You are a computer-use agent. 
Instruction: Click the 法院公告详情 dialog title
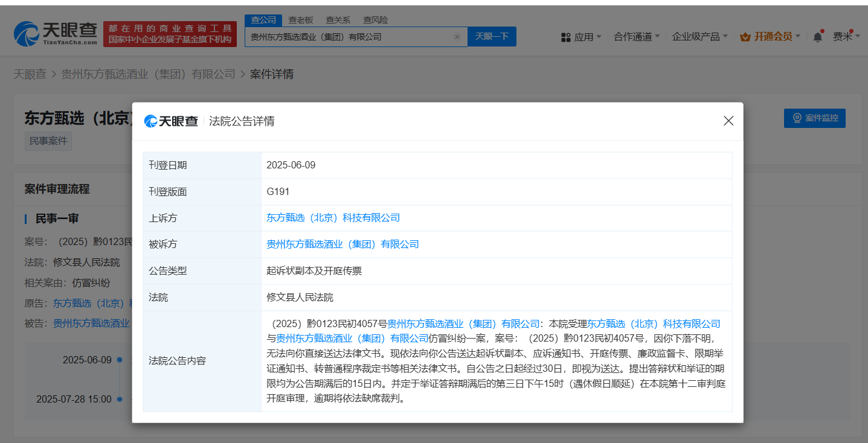tap(242, 121)
